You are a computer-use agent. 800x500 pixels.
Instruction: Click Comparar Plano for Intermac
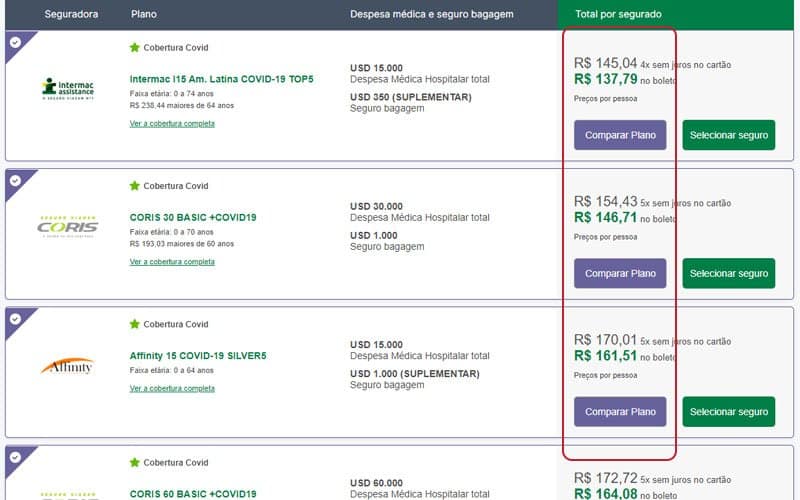pos(620,135)
